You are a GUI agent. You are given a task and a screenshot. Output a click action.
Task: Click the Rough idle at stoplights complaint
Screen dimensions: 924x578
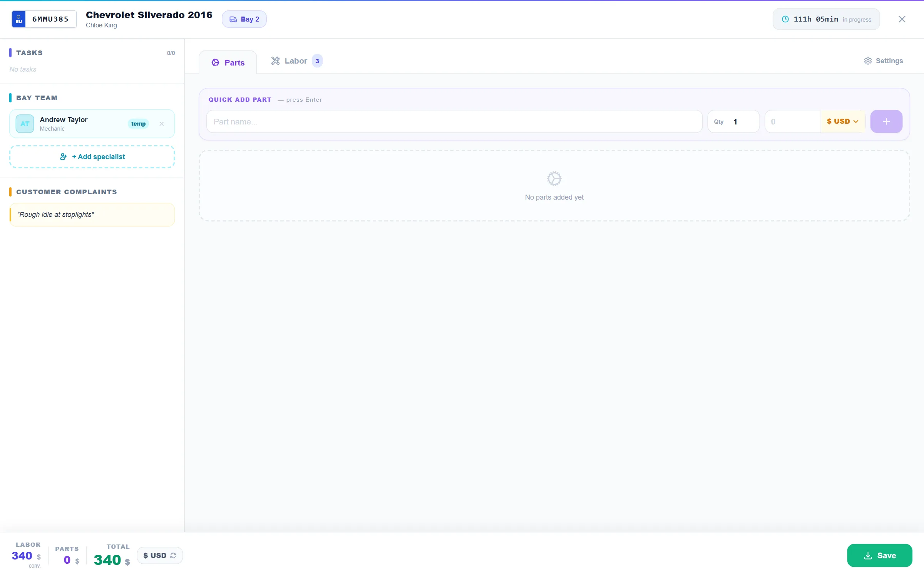click(x=92, y=215)
